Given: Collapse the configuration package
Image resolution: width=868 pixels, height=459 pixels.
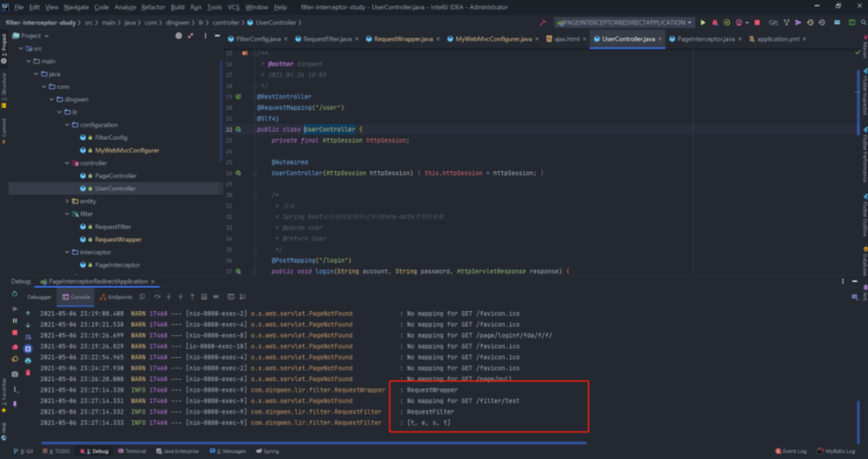Looking at the screenshot, I should (67, 125).
